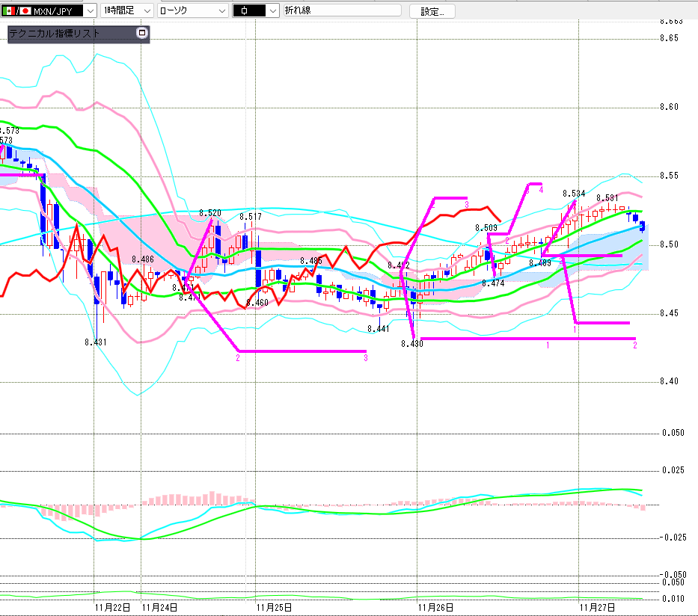Expand the テクニカル指標リスト panel via its square icon

pyautogui.click(x=142, y=34)
